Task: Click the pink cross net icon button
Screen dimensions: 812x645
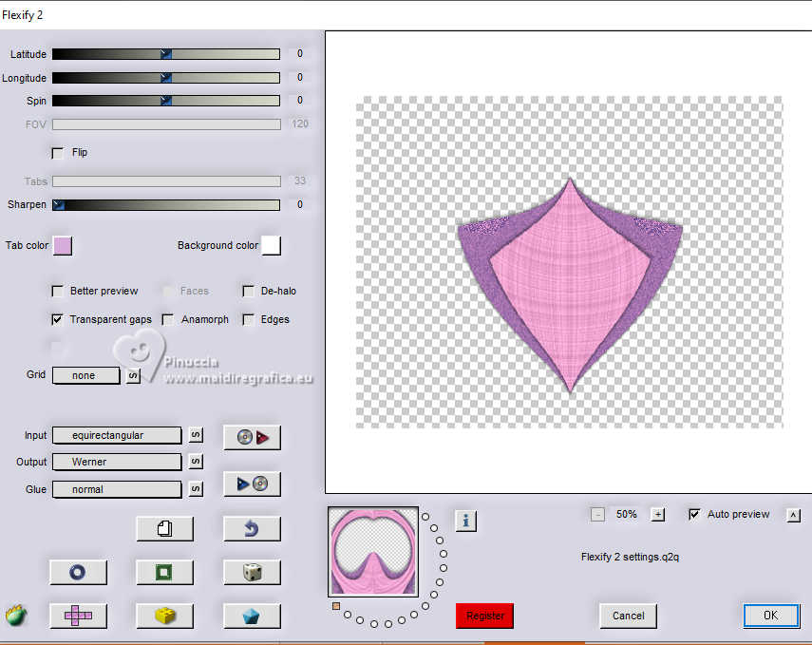Action: pos(78,616)
